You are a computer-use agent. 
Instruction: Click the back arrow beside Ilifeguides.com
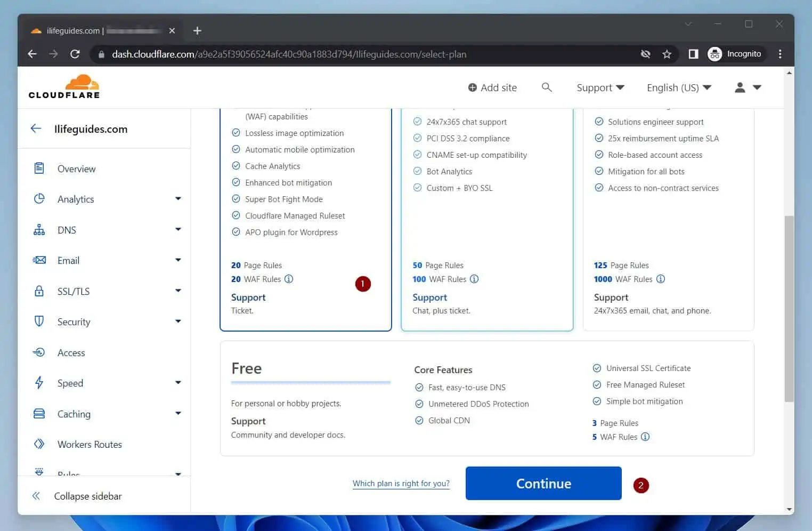(x=36, y=128)
